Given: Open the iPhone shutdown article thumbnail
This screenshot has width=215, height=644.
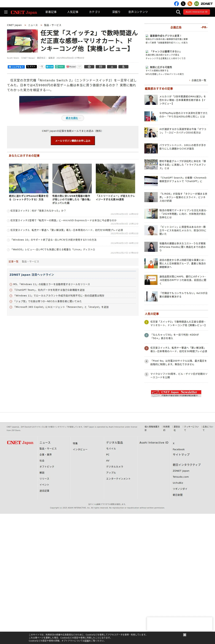Looking at the screenshot, I should click(28, 178).
